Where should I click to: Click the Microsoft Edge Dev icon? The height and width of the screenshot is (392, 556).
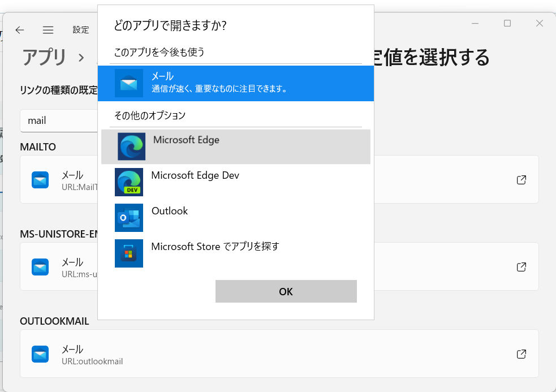click(129, 182)
